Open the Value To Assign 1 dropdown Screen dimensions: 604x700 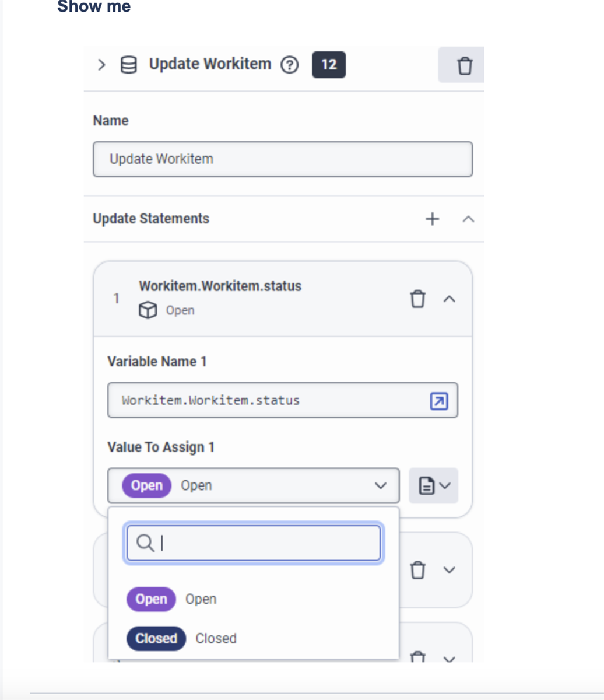(x=254, y=485)
